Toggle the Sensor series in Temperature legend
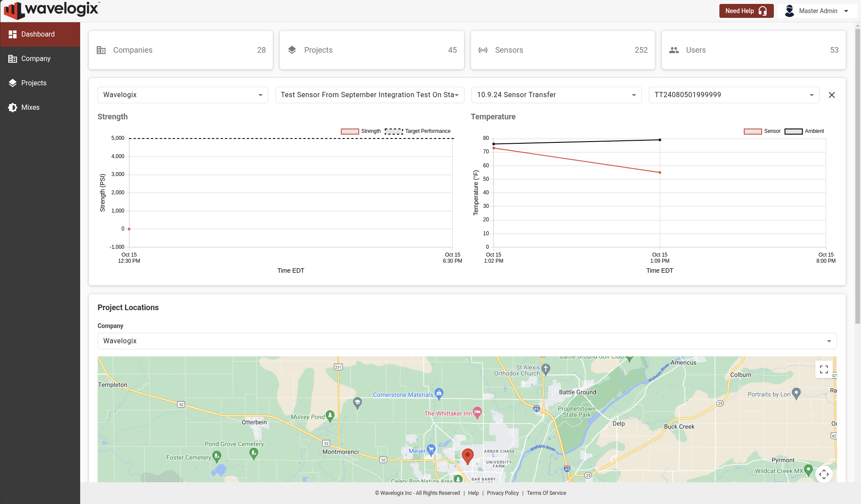 coord(763,131)
